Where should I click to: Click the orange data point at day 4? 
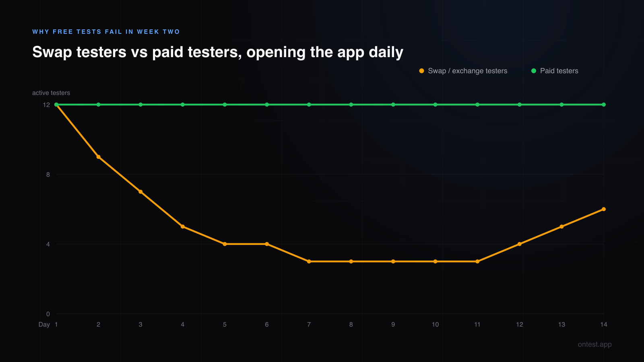[x=183, y=227]
